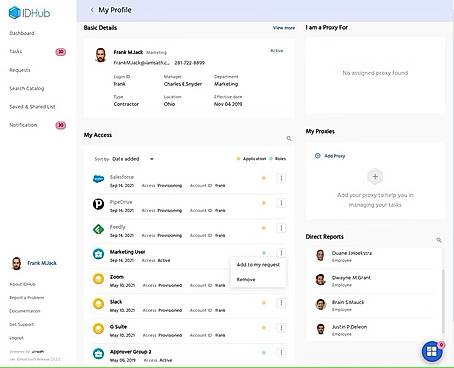The width and height of the screenshot is (454, 368).
Task: Click Justin P.Deleon's name
Action: click(349, 327)
